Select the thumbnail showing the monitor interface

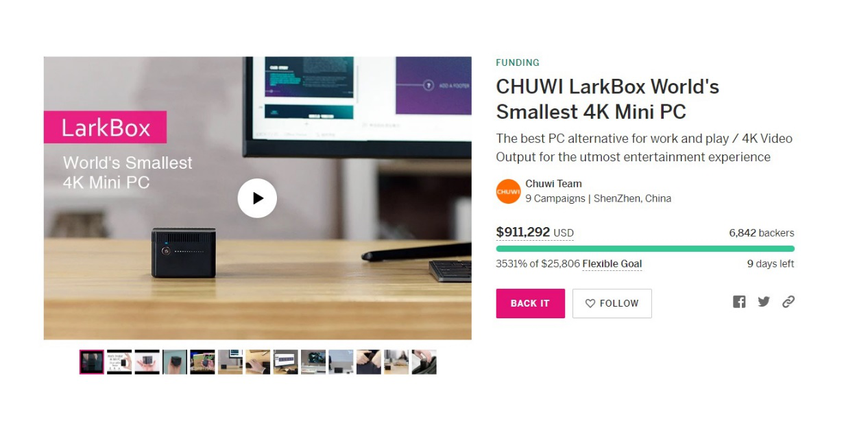point(285,362)
